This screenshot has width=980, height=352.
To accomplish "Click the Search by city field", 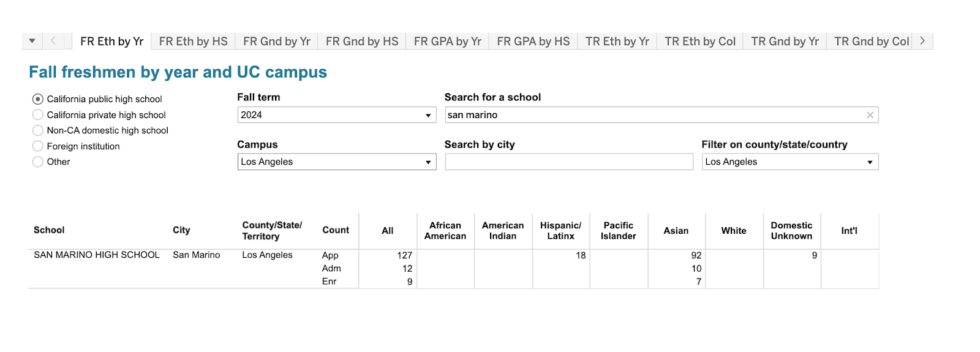I will (568, 162).
